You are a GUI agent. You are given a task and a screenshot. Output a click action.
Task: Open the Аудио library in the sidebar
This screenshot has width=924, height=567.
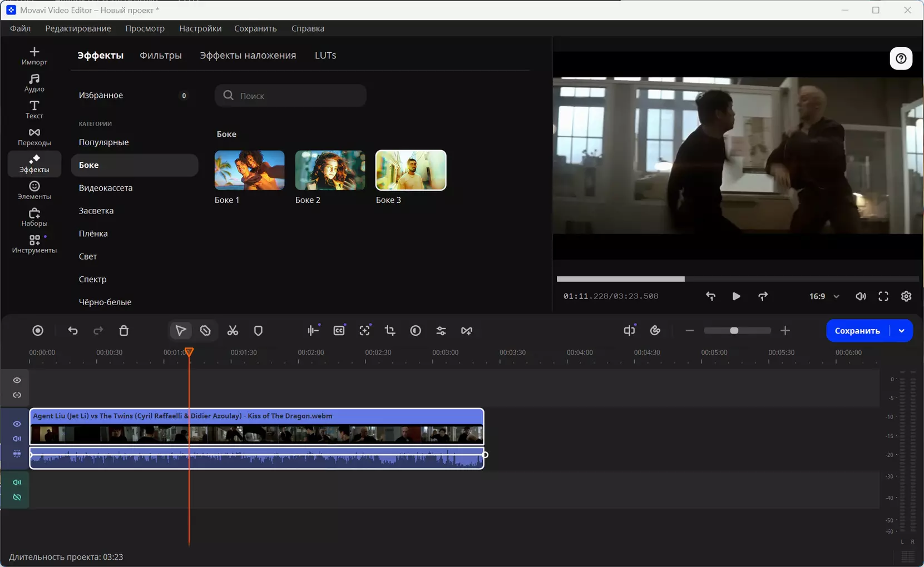click(34, 83)
